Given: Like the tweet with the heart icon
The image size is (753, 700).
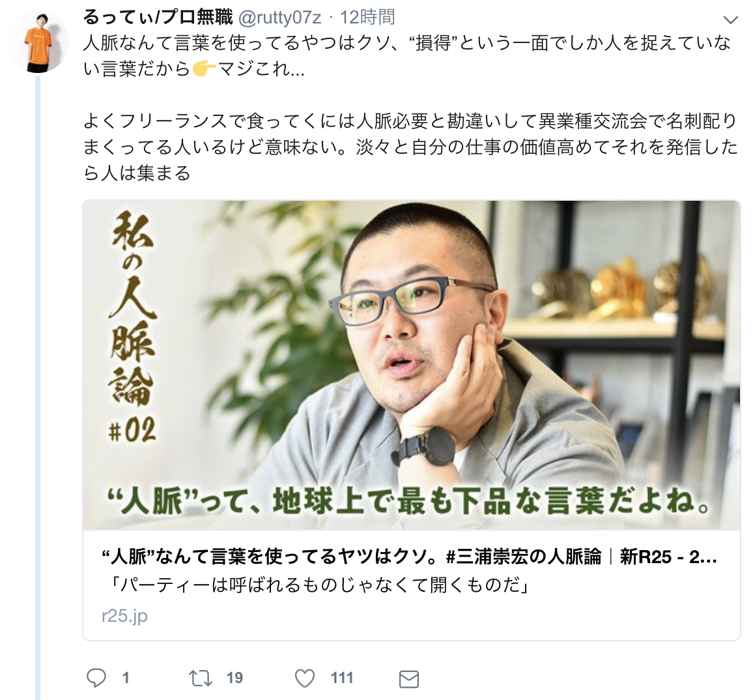Looking at the screenshot, I should pos(304,678).
